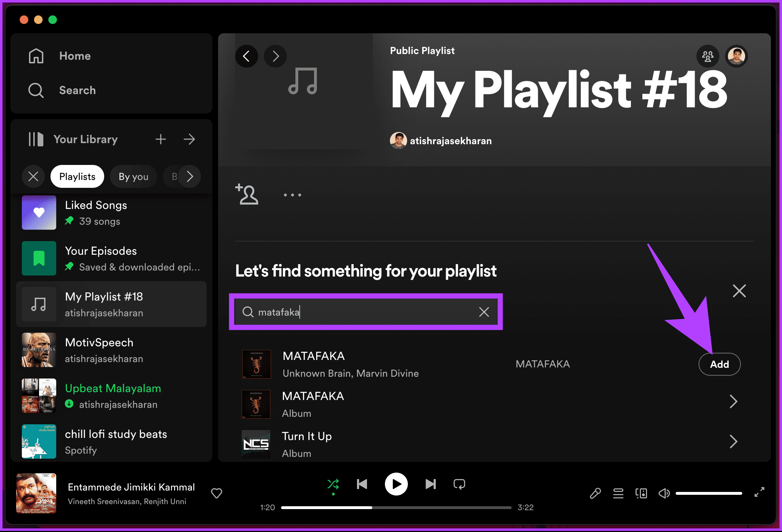
Task: Expand Your Library with arrow icon
Action: [189, 139]
